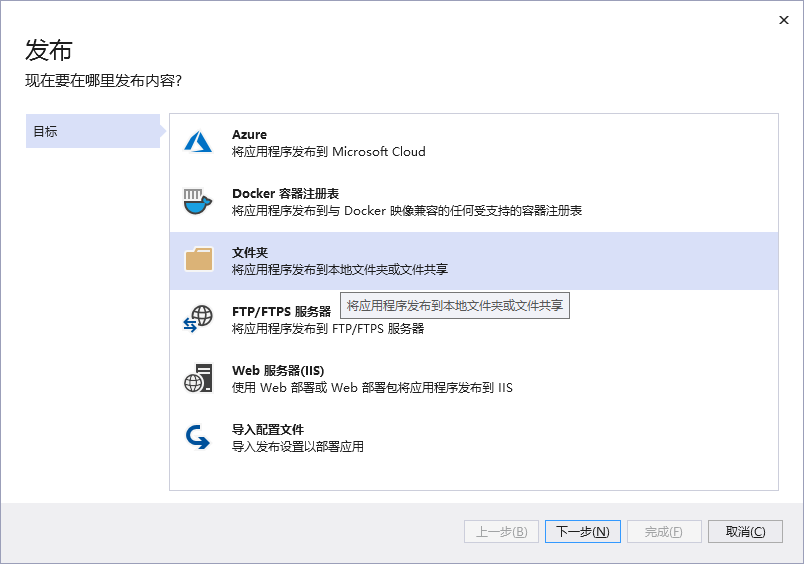Select the 目标 step tab
This screenshot has height=564, width=804.
tap(92, 131)
